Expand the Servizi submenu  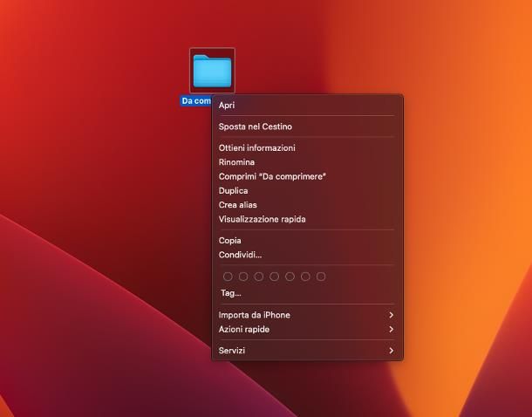(x=307, y=351)
